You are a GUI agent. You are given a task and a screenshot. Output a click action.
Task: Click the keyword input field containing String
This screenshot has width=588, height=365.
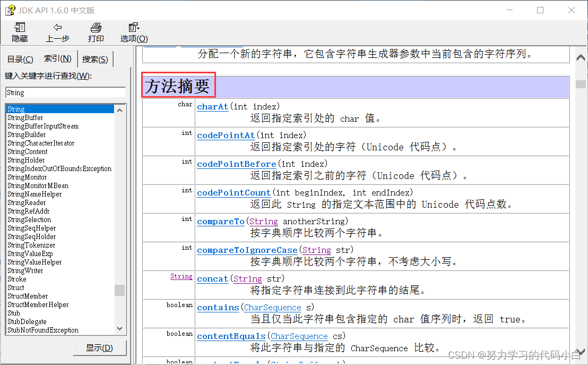click(x=66, y=93)
